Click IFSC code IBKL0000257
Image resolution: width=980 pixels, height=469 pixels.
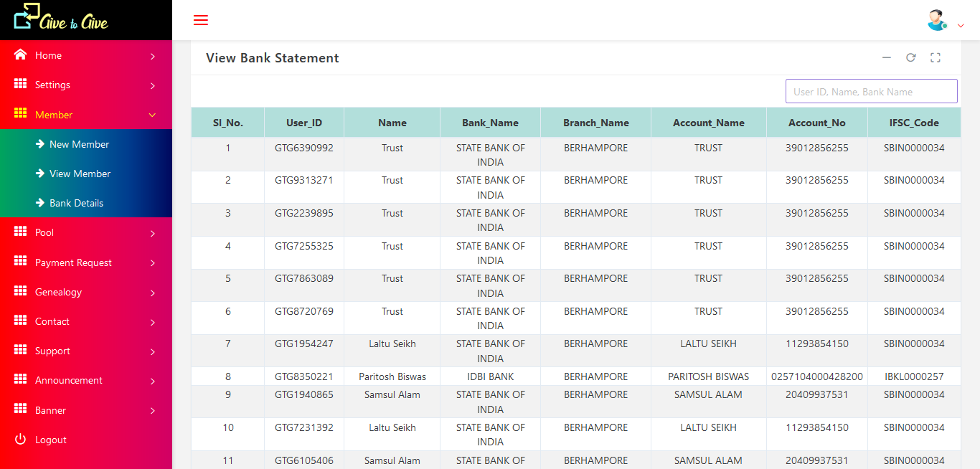[914, 376]
